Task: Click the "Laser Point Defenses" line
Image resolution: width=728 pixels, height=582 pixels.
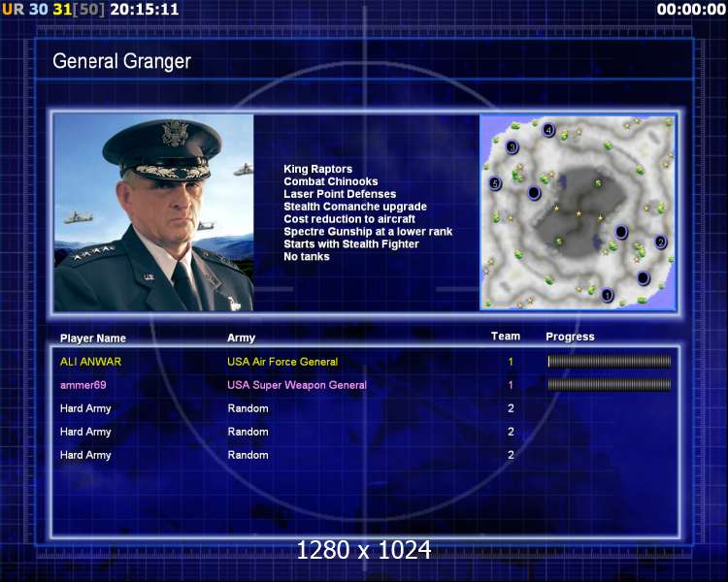Action: tap(340, 194)
